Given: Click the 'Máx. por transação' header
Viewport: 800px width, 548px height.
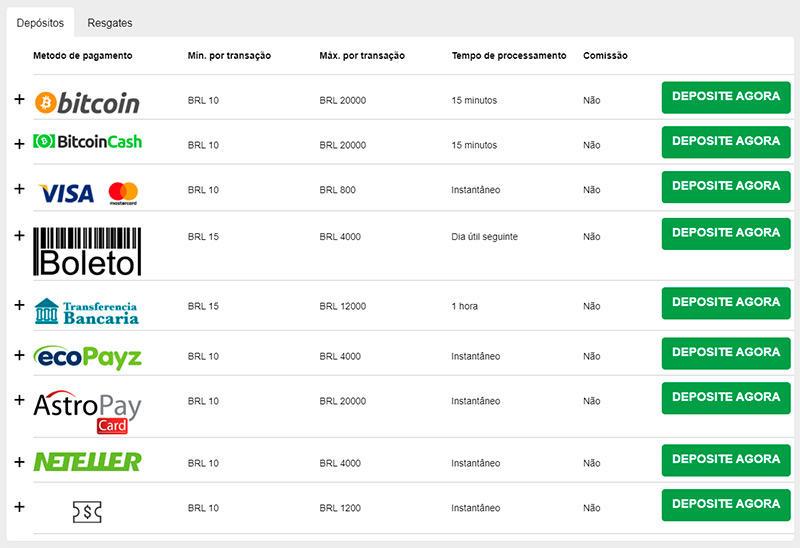Looking at the screenshot, I should click(x=362, y=56).
